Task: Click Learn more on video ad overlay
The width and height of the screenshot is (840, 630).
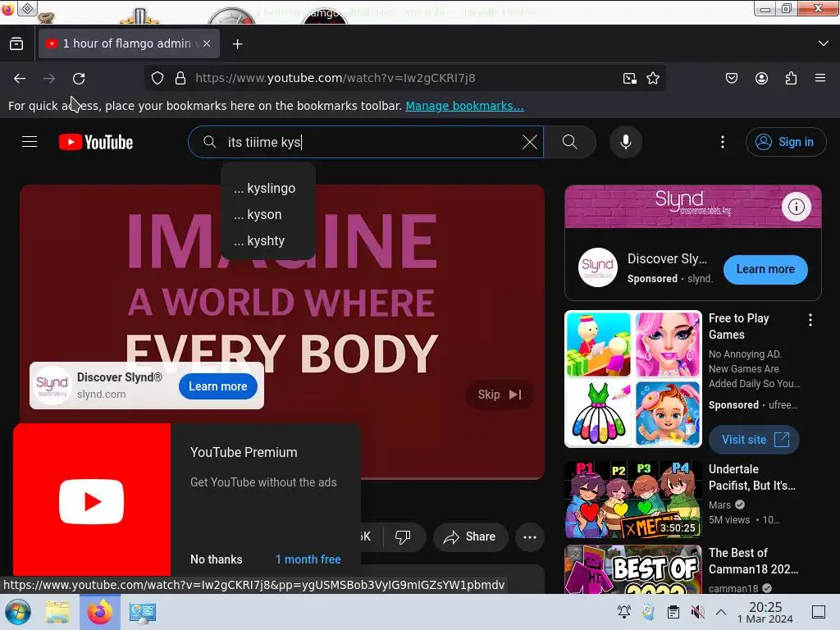Action: point(218,387)
